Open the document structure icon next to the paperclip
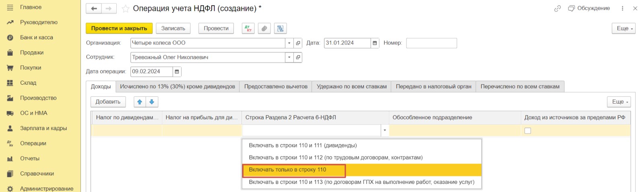644x192 pixels. 280,29
